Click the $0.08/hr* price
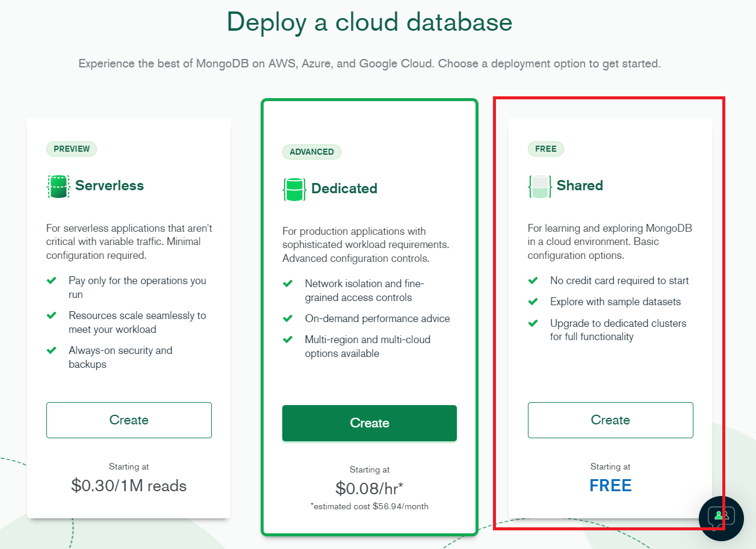The height and width of the screenshot is (549, 756). (370, 488)
